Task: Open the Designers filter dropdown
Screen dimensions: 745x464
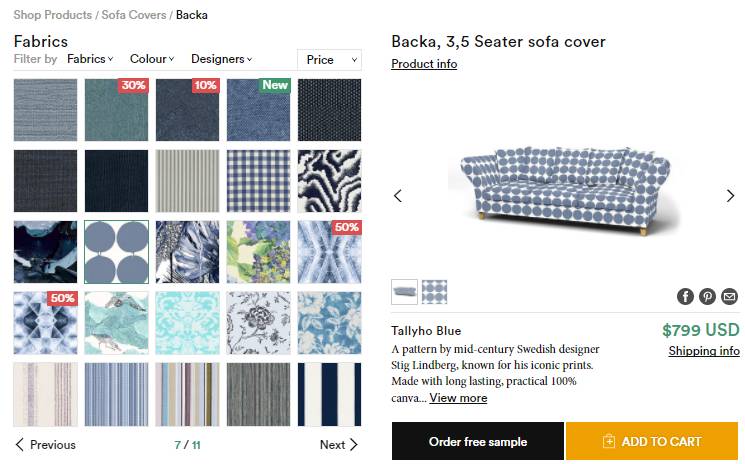Action: [x=221, y=60]
